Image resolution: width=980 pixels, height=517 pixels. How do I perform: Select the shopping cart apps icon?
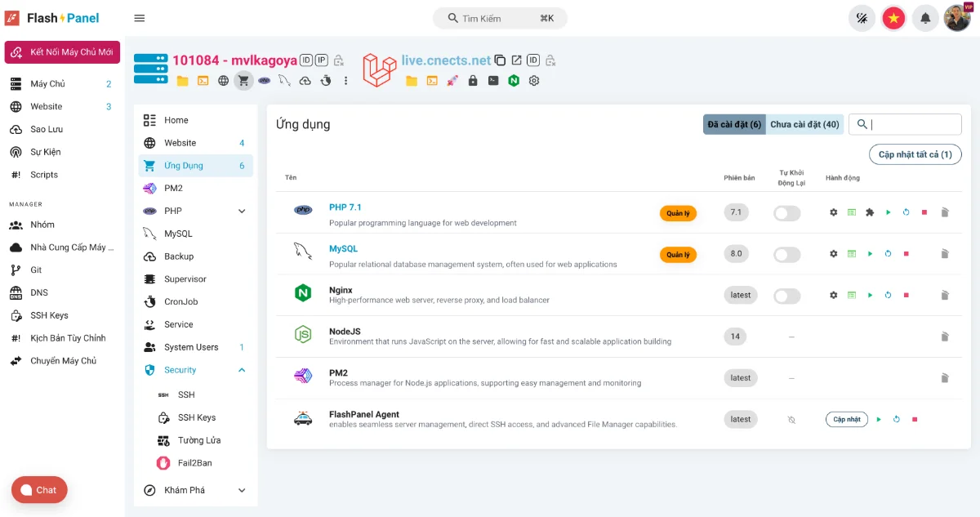point(243,80)
